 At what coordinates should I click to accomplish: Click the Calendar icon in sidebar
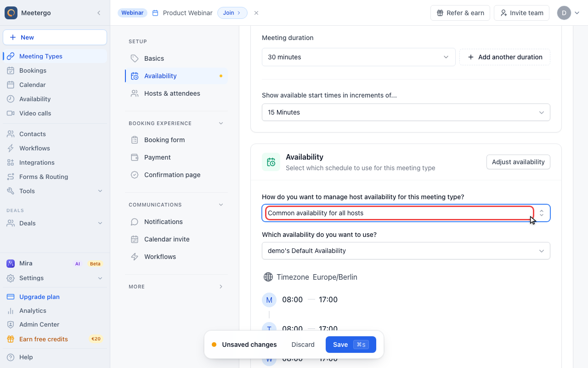[x=11, y=85]
